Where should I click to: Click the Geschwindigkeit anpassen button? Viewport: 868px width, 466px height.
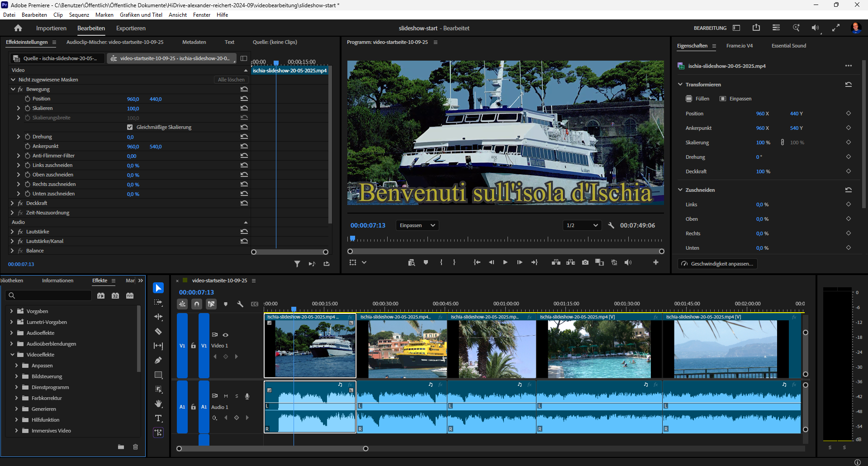[717, 264]
